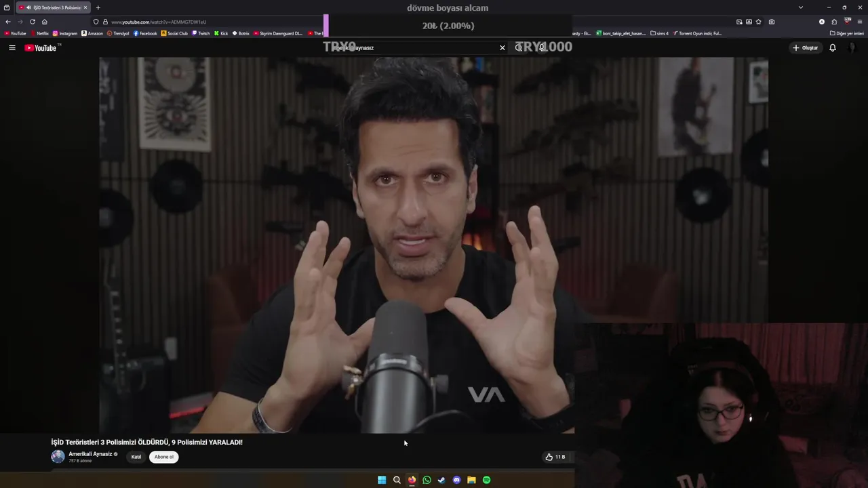Switch to Firefox in taskbar
868x488 pixels.
[x=412, y=480]
